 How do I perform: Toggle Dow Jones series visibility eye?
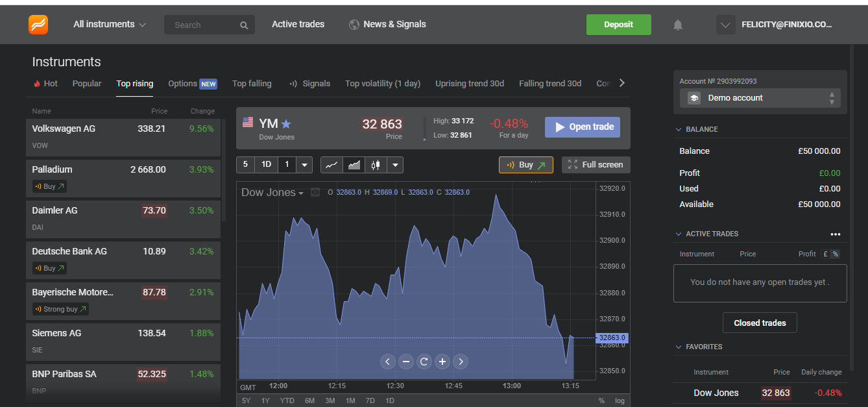[x=315, y=192]
